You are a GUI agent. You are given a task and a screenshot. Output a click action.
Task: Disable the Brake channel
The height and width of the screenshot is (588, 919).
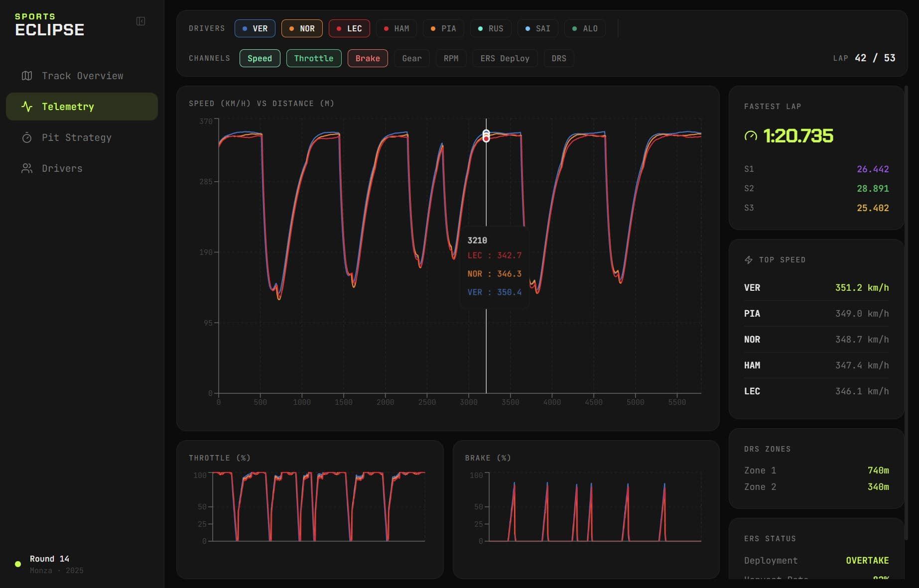pos(368,58)
